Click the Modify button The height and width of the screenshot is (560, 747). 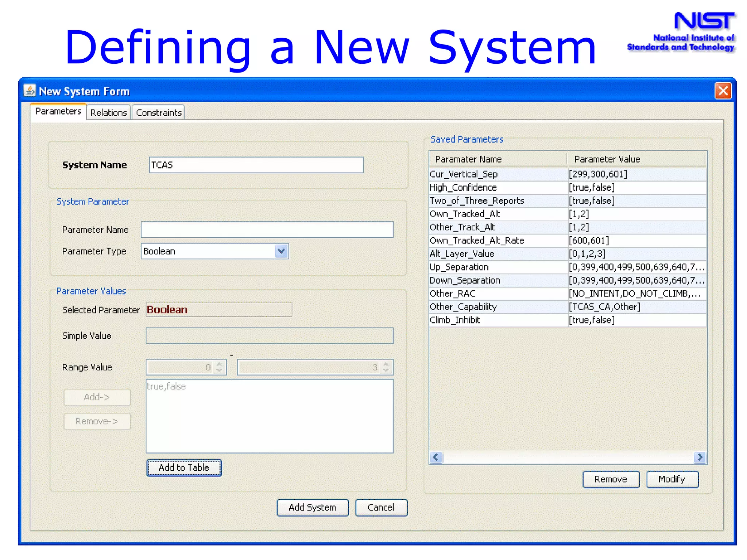coord(672,479)
